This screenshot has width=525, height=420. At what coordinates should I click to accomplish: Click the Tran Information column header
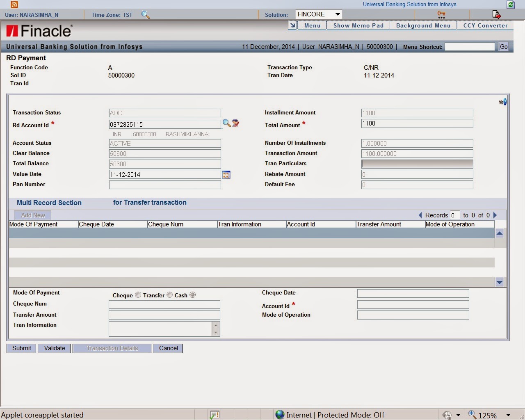[x=251, y=224]
